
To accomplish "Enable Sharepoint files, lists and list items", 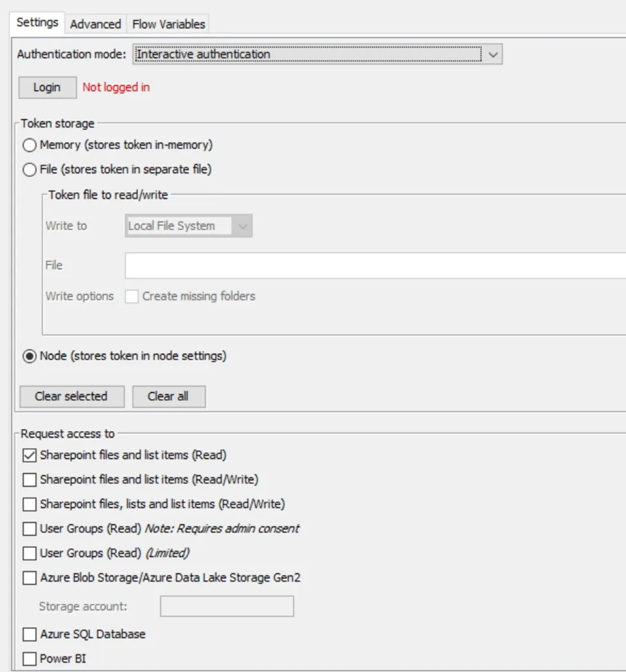I will tap(30, 504).
